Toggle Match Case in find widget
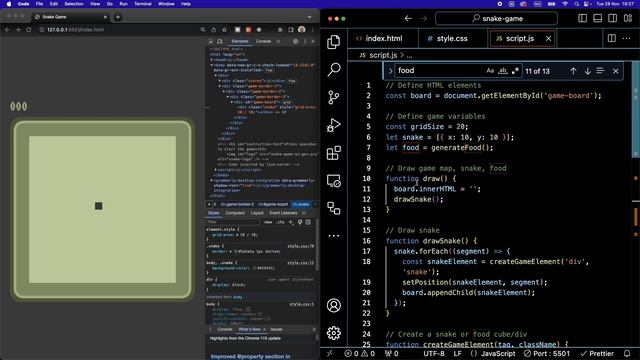The image size is (640, 360). pos(490,71)
